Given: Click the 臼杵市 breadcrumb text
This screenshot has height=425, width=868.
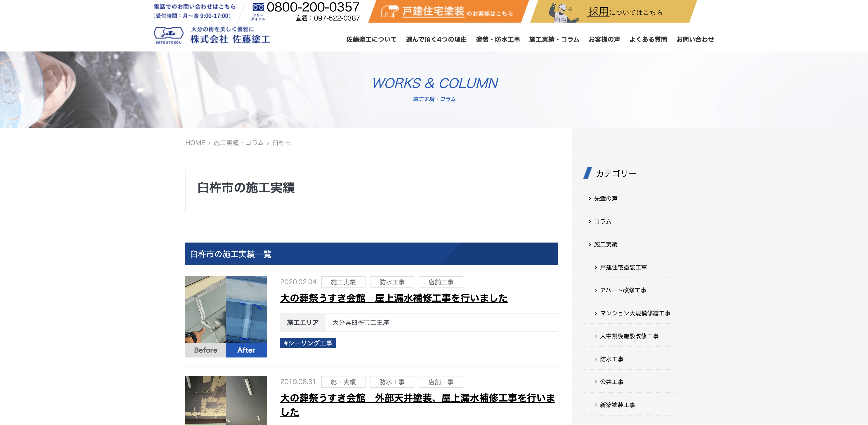Looking at the screenshot, I should pos(281,143).
